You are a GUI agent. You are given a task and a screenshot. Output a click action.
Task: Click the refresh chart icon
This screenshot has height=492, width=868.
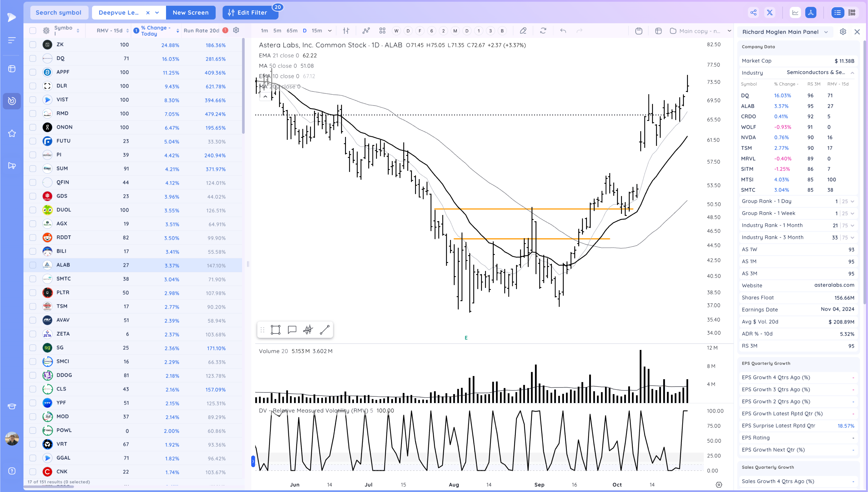point(543,31)
